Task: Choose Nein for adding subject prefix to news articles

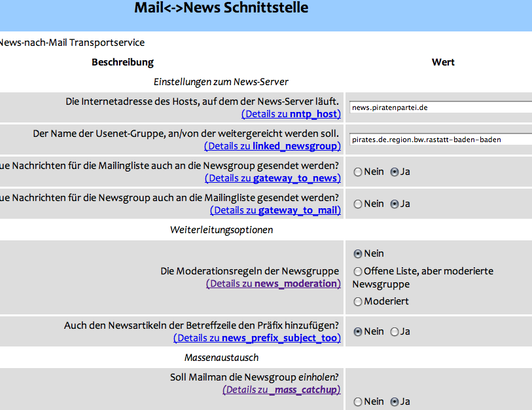Action: [x=357, y=332]
